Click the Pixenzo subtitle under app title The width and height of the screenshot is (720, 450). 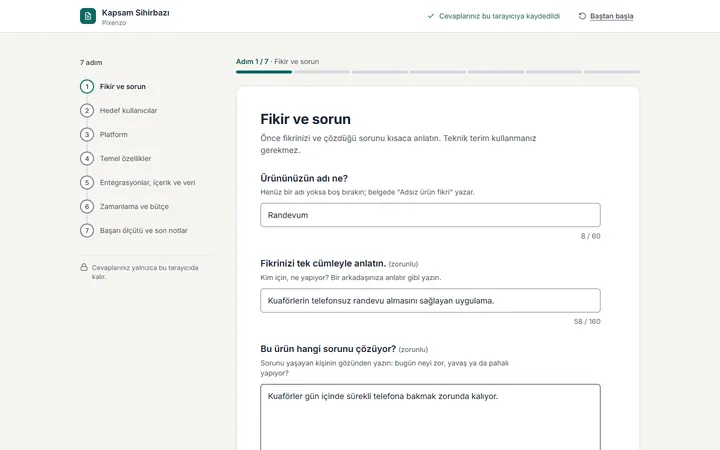(x=114, y=23)
